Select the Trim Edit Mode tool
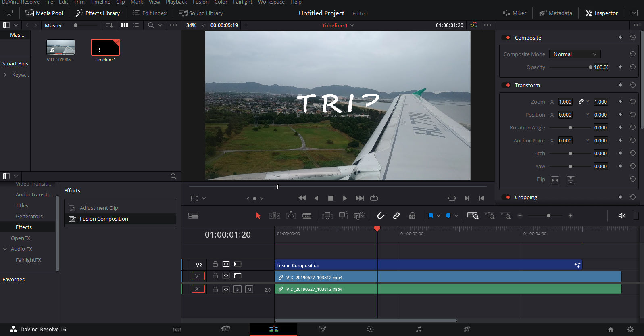 (274, 216)
